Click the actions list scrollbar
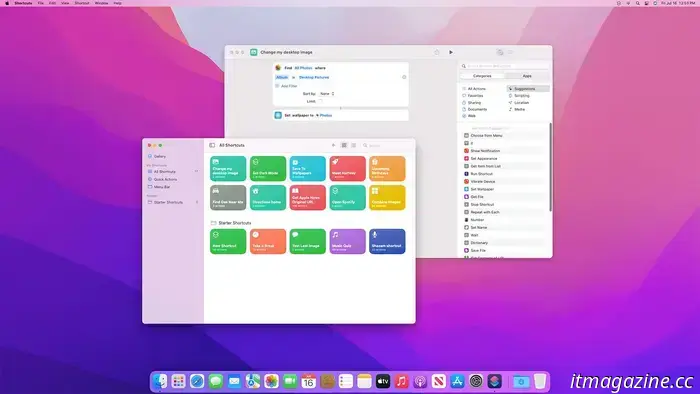700x394 pixels. tap(550, 167)
